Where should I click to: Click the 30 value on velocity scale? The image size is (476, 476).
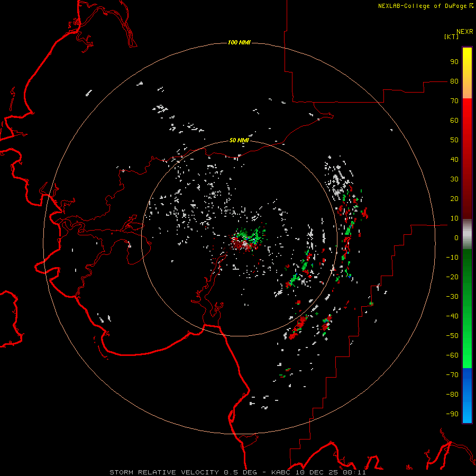454,179
